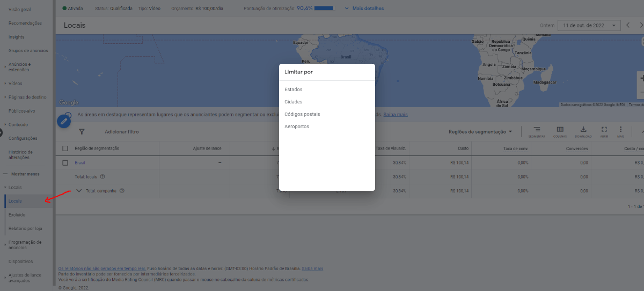Expand Mais detalhes at top

click(x=364, y=8)
